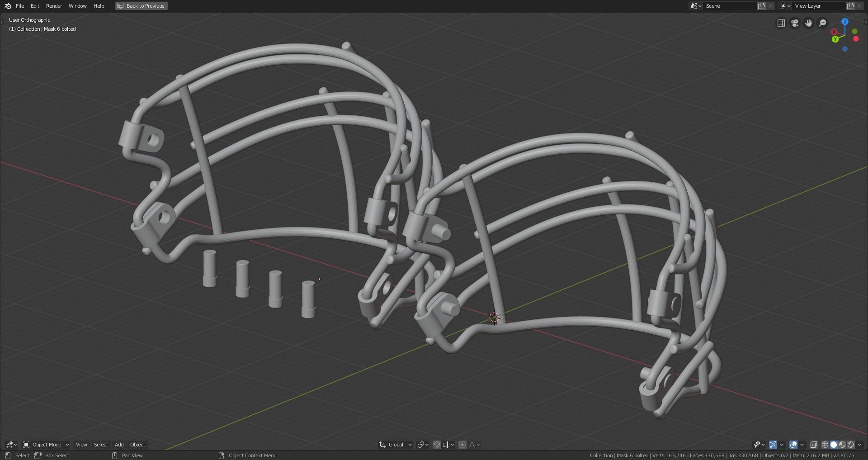Click the zoom magnifier view icon
Image resolution: width=868 pixels, height=460 pixels.
(823, 23)
